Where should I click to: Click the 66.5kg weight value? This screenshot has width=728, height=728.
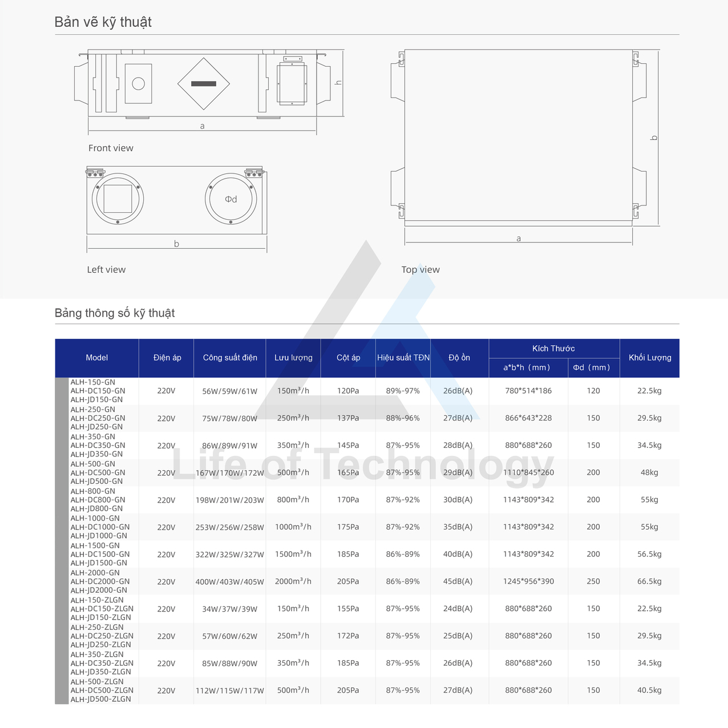pos(649,581)
